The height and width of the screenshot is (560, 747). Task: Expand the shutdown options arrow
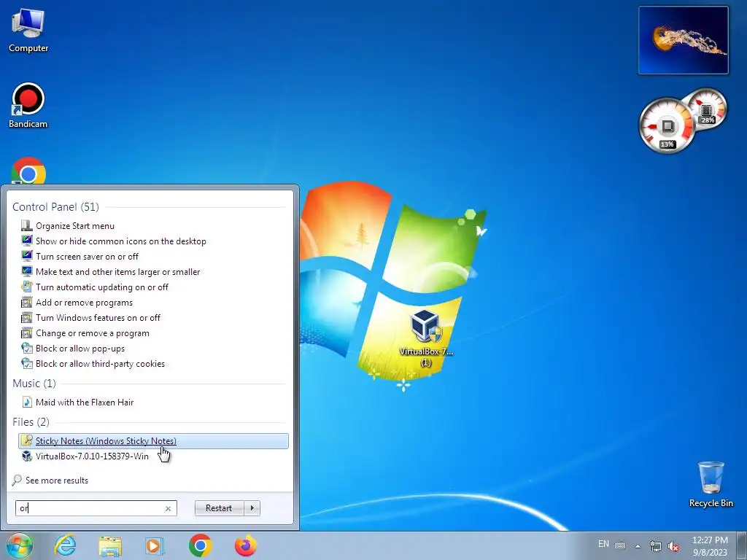[x=252, y=508]
